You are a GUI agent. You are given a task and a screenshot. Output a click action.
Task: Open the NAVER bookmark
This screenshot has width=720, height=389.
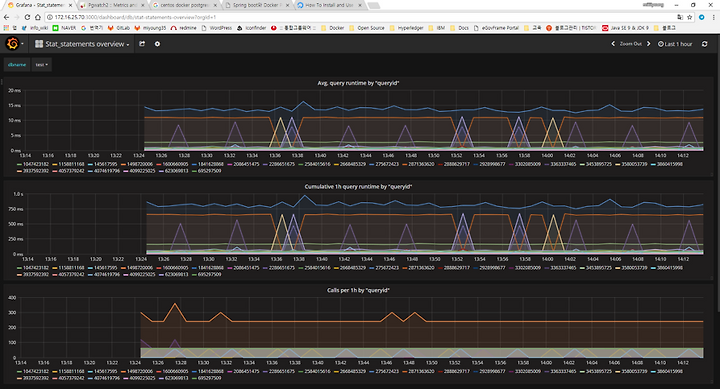[64, 28]
